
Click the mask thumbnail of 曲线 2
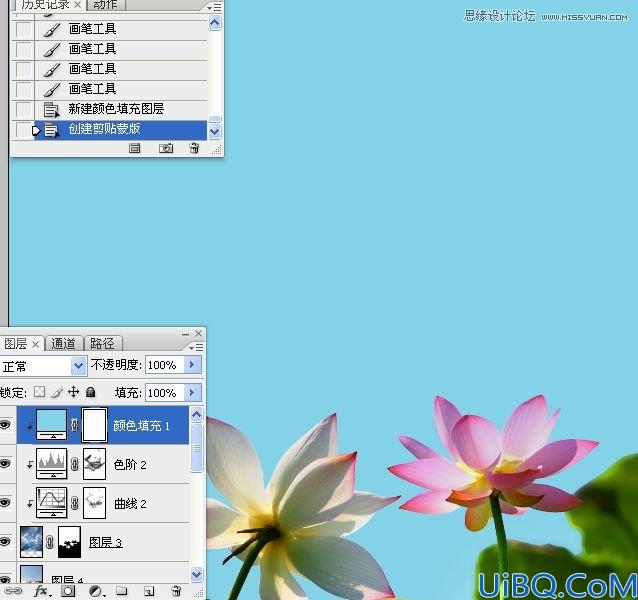pyautogui.click(x=94, y=503)
